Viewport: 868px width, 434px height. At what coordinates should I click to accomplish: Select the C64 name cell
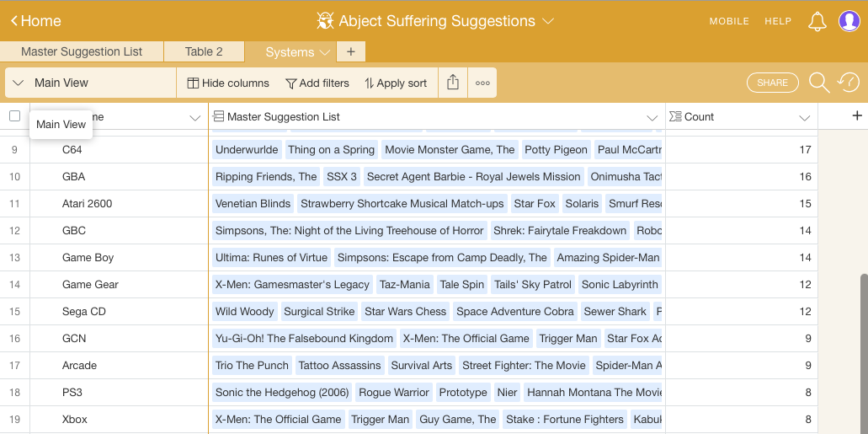pos(119,150)
